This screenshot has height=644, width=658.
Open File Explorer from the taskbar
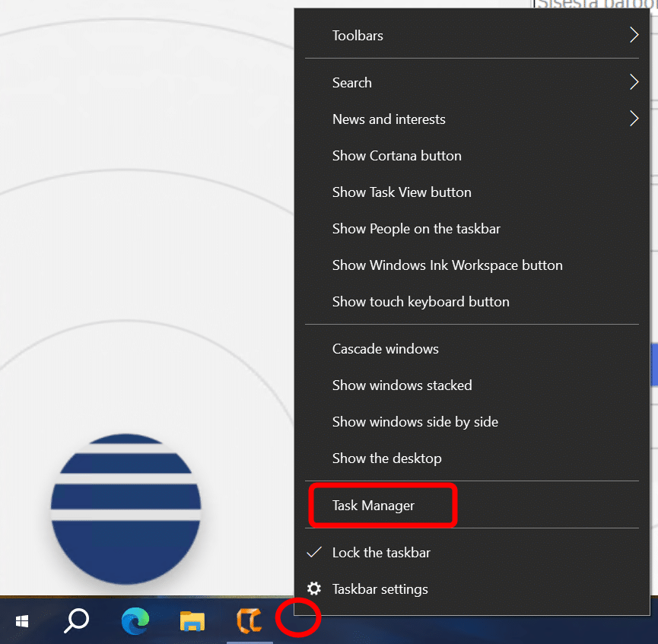[x=192, y=621]
